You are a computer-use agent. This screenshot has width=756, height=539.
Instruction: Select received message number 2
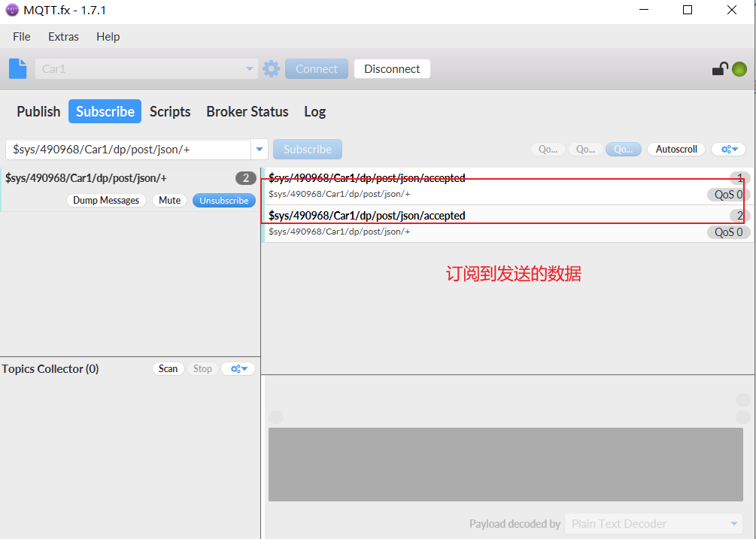507,223
